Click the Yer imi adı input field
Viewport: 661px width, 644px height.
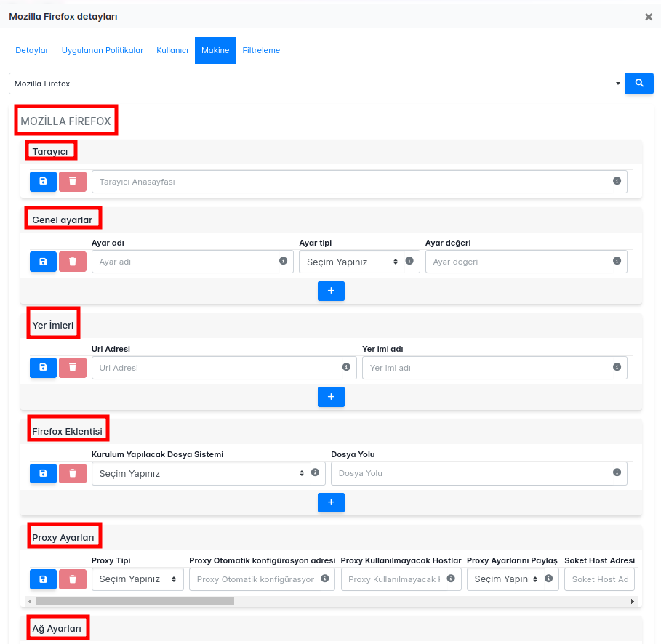point(494,368)
